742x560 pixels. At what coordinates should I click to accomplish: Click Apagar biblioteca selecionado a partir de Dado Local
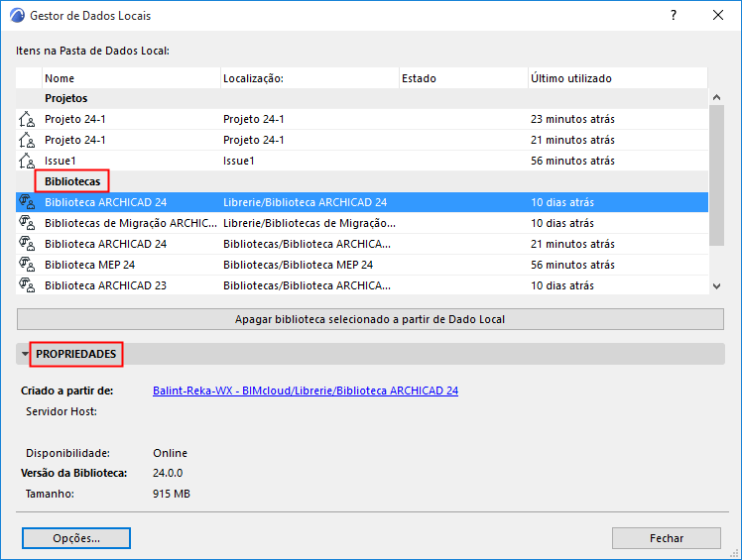[371, 319]
